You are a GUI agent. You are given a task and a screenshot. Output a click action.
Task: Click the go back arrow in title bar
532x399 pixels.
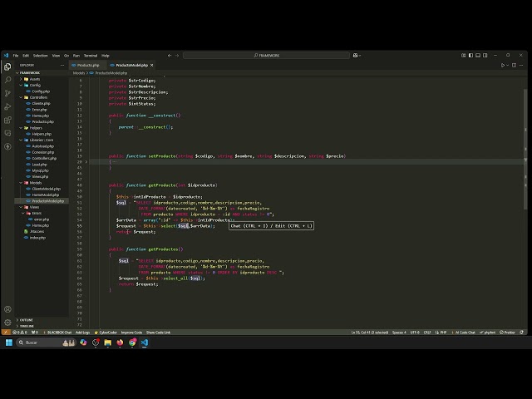point(170,56)
